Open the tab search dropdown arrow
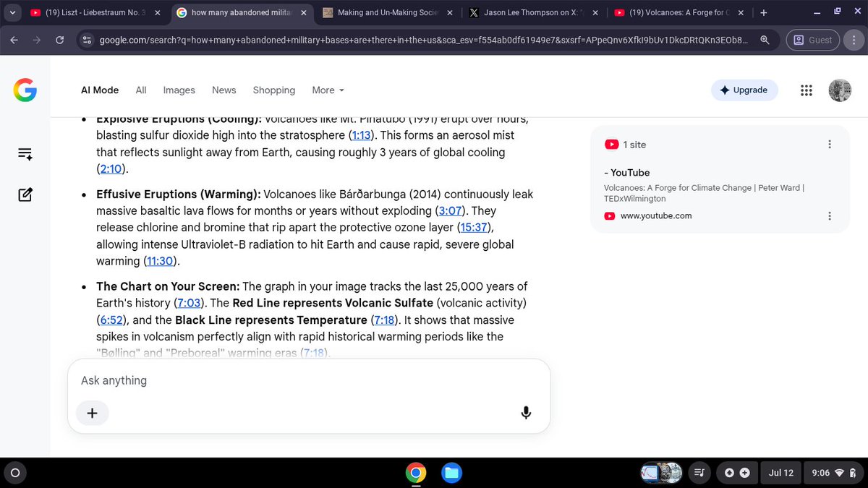This screenshot has width=868, height=488. [x=12, y=12]
